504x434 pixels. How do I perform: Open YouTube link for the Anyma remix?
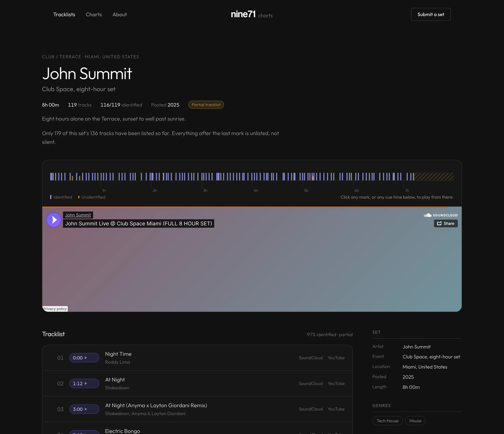(x=336, y=409)
